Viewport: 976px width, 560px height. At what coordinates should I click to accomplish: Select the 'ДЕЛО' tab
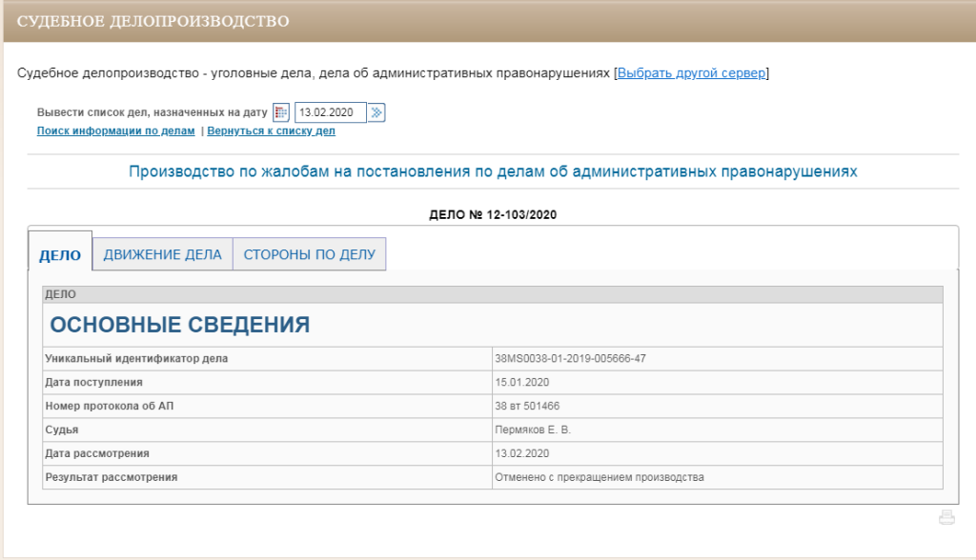pyautogui.click(x=59, y=255)
